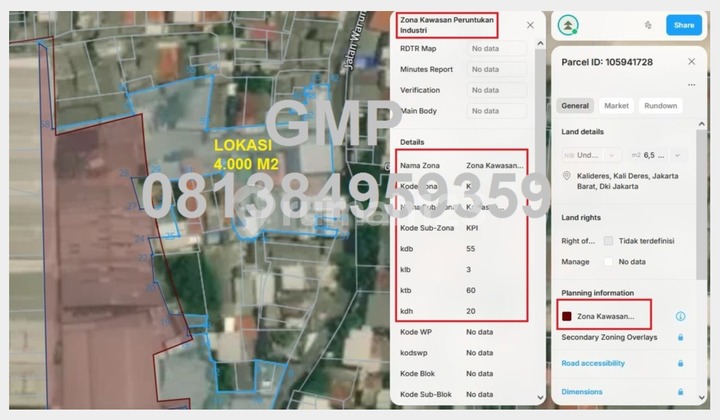Viewport: 720px width, 420px height.
Task: Switch to the Market tab
Action: [616, 106]
